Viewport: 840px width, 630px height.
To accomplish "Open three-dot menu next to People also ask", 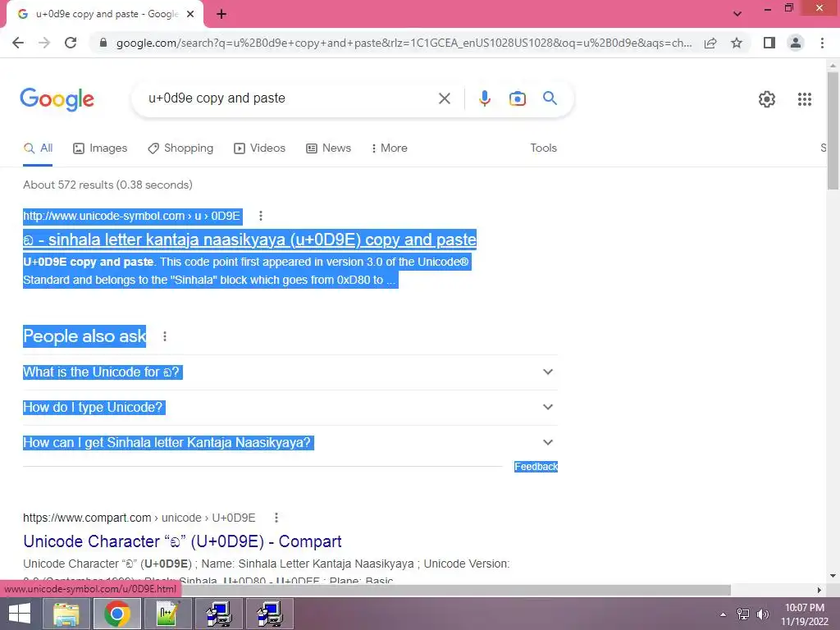I will (x=164, y=336).
